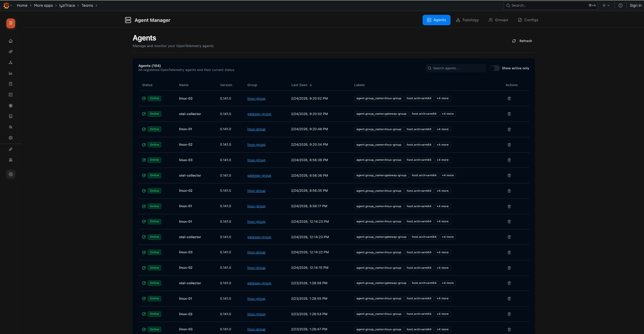Viewport: 644px width, 334px height.
Task: Open gateway-group link for 9:20:50 PM row
Action: [x=259, y=114]
